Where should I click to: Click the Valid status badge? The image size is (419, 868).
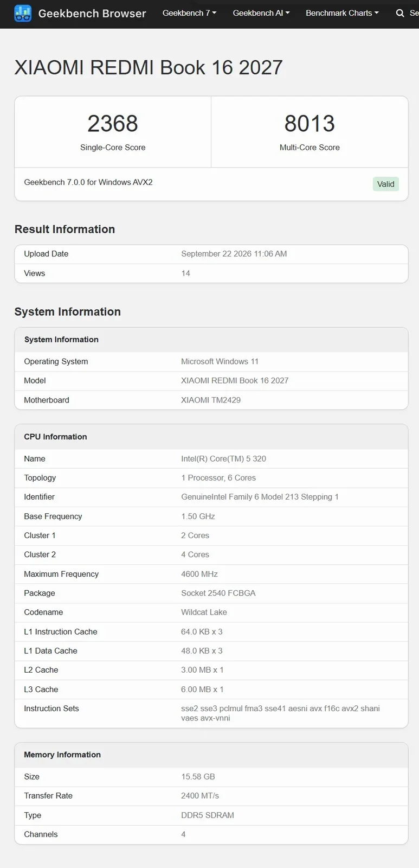coord(385,184)
